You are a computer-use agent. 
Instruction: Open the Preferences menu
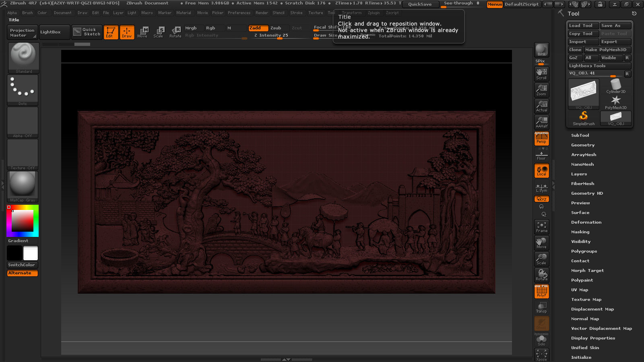coord(239,13)
